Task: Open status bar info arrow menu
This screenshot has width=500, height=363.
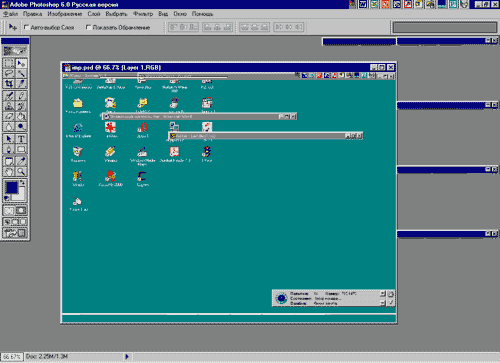Action: coord(127,356)
